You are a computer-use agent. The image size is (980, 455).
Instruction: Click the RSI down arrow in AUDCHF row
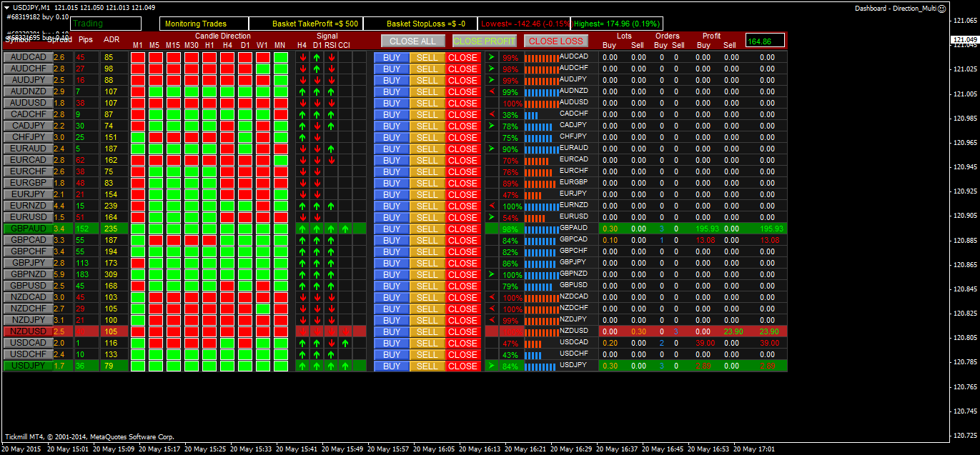point(330,69)
